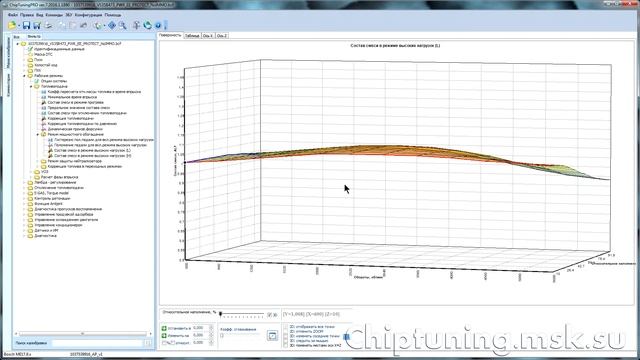Click the relative fill percentage slider handle

[220, 314]
